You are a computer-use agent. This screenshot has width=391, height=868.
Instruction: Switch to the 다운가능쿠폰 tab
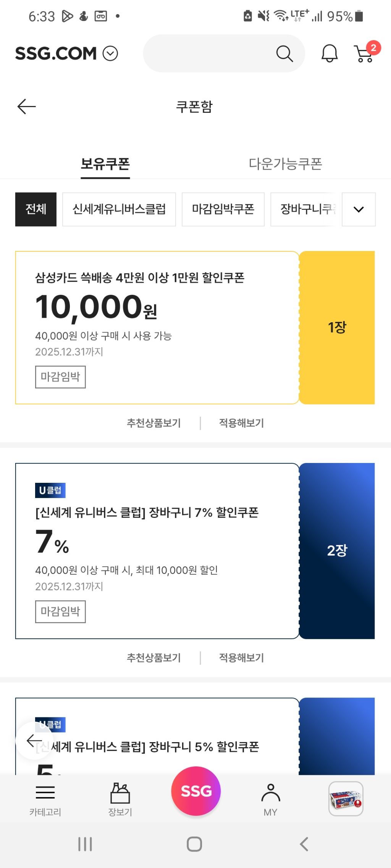tap(285, 164)
